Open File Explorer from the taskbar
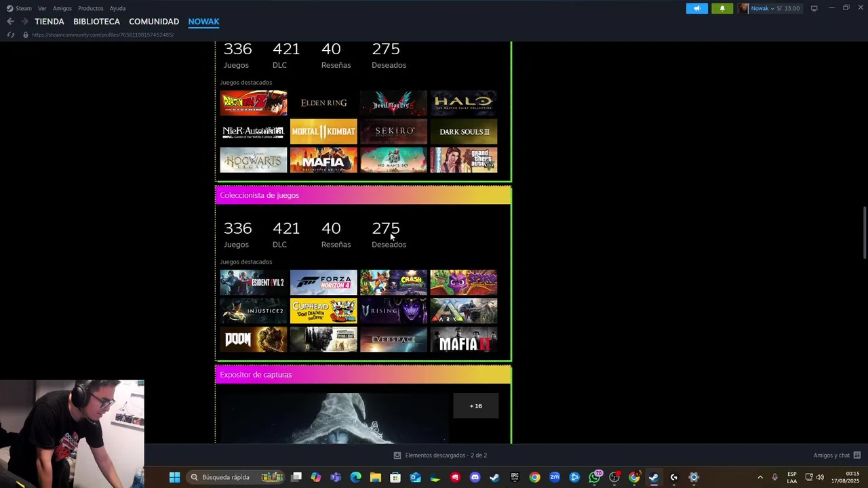The height and width of the screenshot is (488, 868). tap(375, 477)
